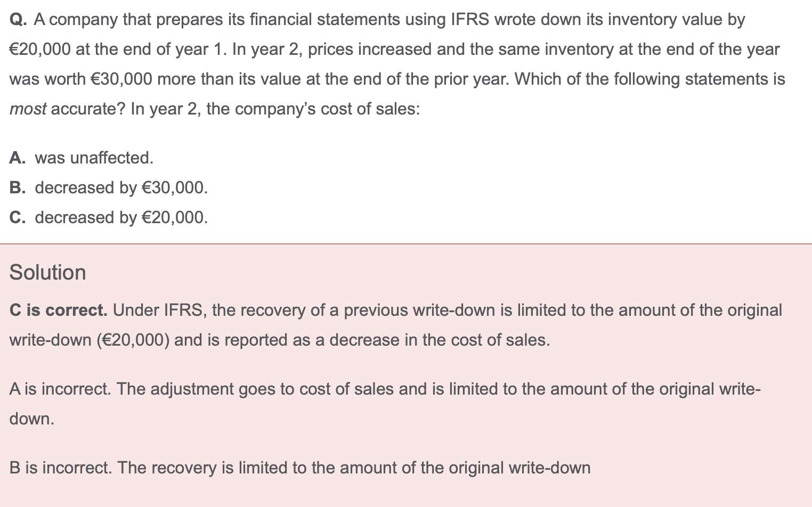Select answer option A "was unaffected"
Image resolution: width=812 pixels, height=507 pixels.
coord(94,158)
